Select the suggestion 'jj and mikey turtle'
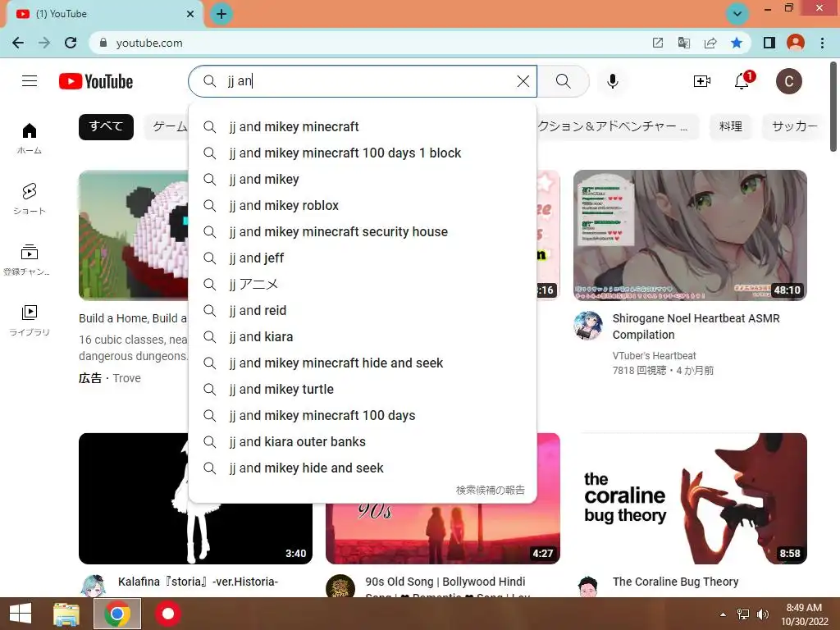 pos(363,389)
